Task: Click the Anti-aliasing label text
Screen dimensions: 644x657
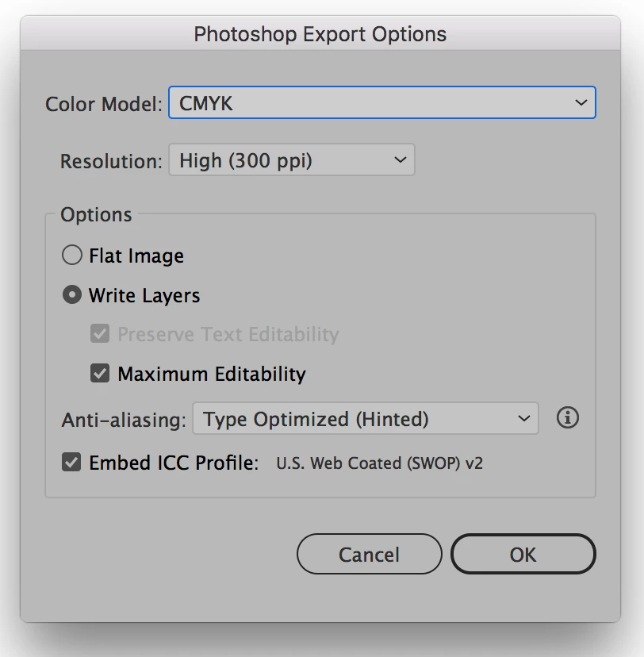Action: pos(124,420)
